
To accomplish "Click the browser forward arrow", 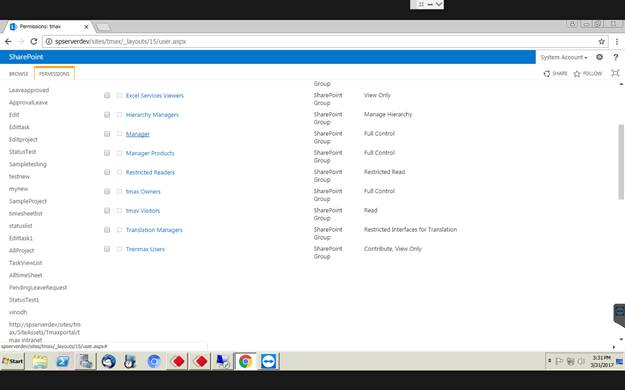I will [x=21, y=41].
